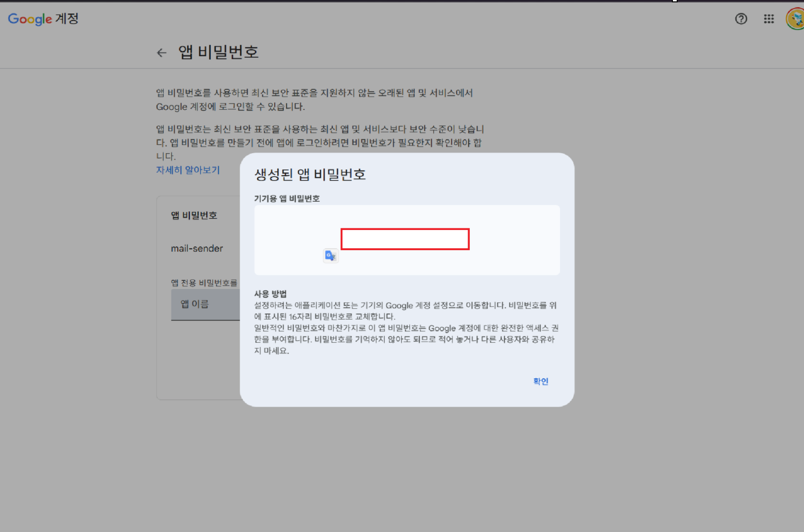The image size is (804, 532).
Task: Click the 확인 button in the dialog
Action: tap(541, 381)
